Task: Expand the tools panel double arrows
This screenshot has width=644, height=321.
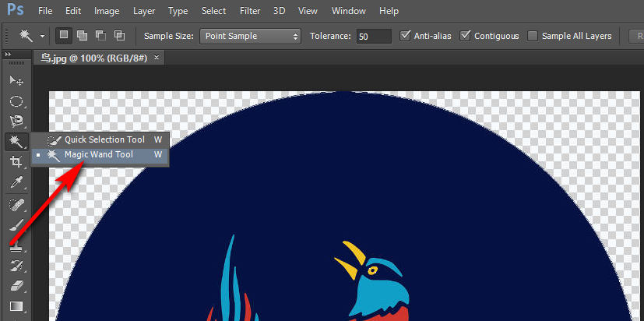Action: coord(8,55)
